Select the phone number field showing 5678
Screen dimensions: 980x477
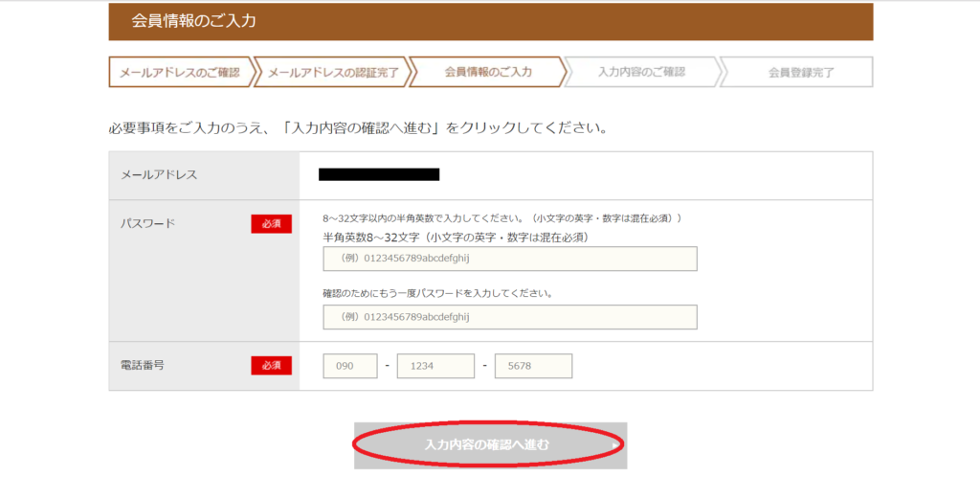(533, 366)
